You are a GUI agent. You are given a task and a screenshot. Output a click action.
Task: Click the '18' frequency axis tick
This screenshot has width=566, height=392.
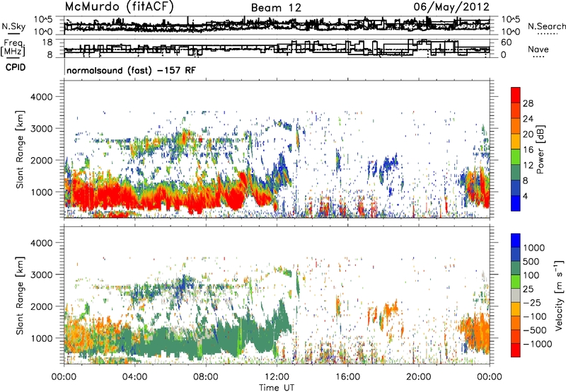point(47,42)
